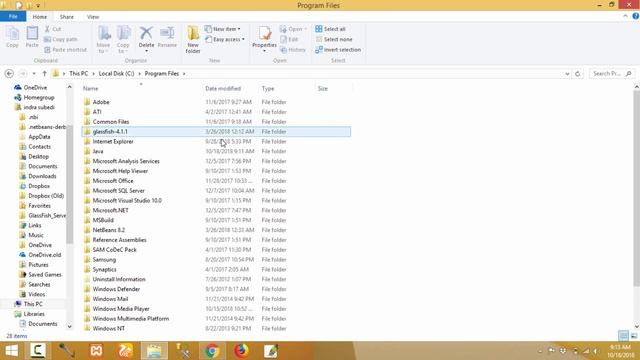Screen dimensions: 640x360
Task: Open Firefox from the taskbar
Action: point(241,351)
